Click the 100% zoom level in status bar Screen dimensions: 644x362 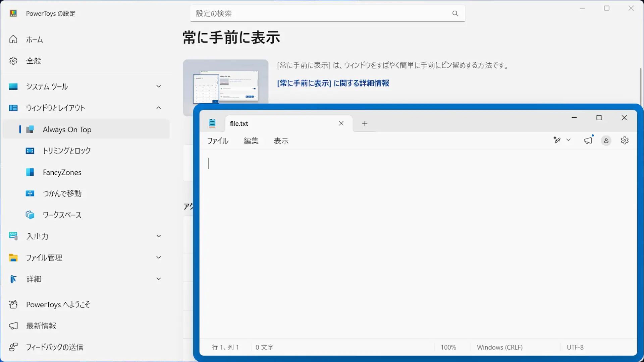pos(448,347)
